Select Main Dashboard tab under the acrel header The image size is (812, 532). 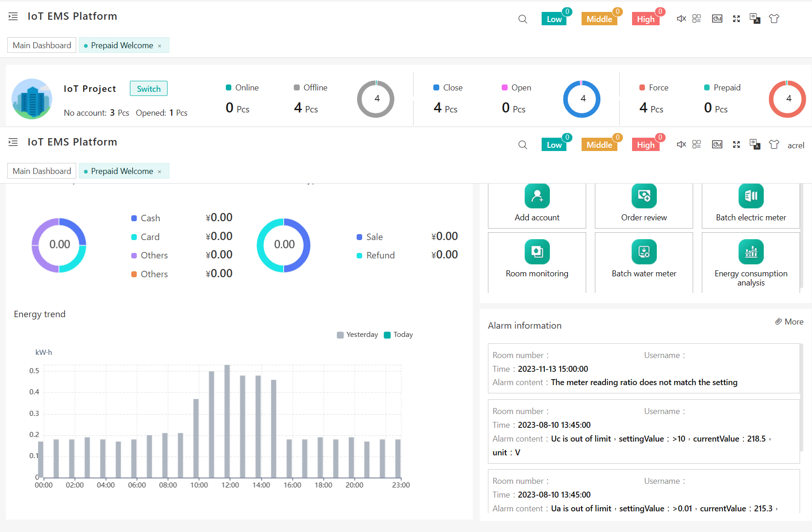pos(42,171)
